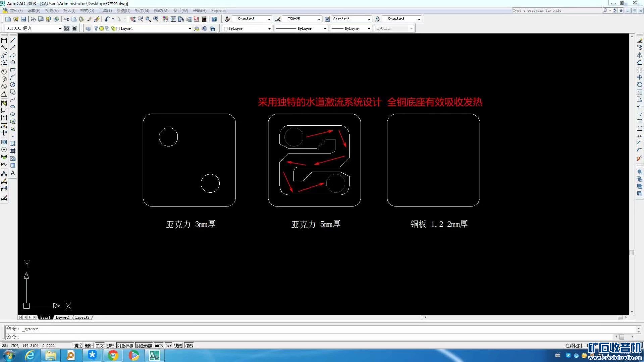Select the Polygon drawing tool

tap(13, 62)
